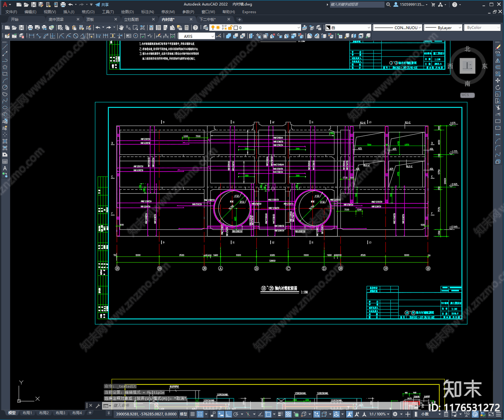Toggle transparency display in the status bar
504x420 pixels.
click(288, 414)
